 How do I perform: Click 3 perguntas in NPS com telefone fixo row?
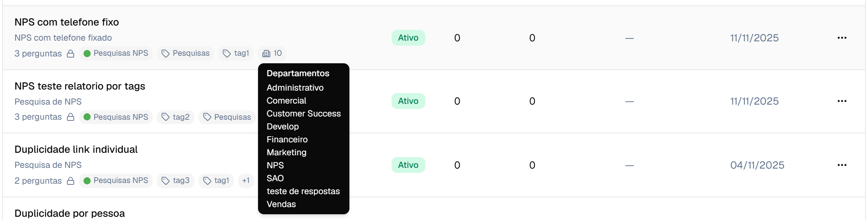(x=38, y=54)
